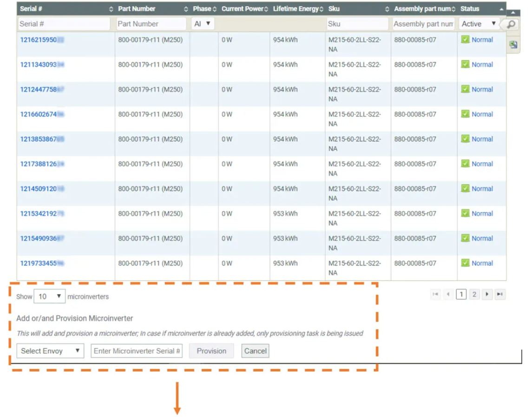Switch to page 2 of microinverters
The image size is (532, 417).
click(x=474, y=294)
